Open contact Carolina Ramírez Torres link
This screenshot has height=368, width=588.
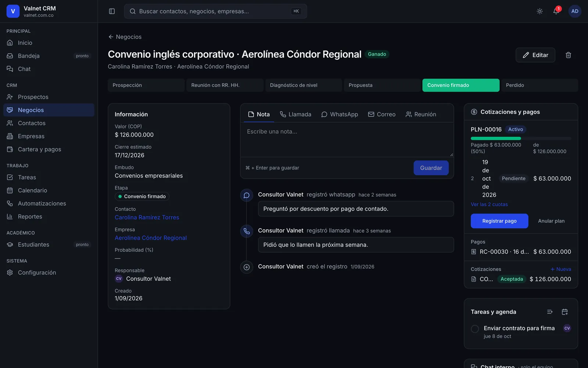[147, 217]
